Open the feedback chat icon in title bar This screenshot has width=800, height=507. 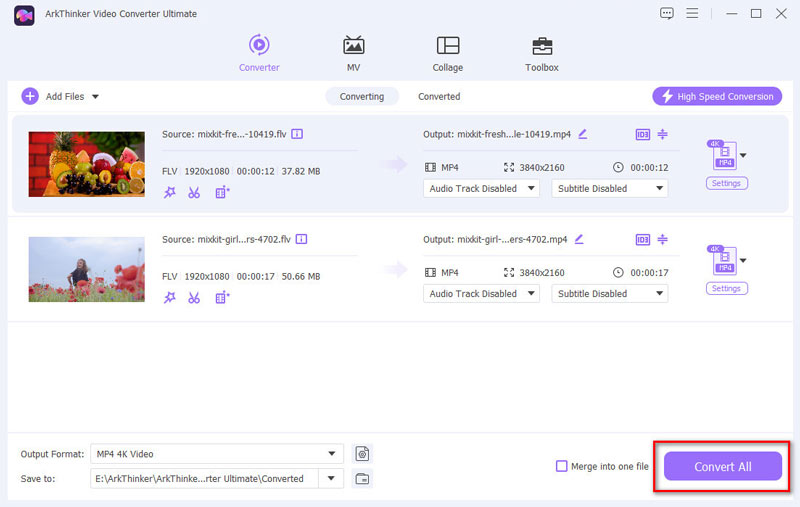pos(666,13)
